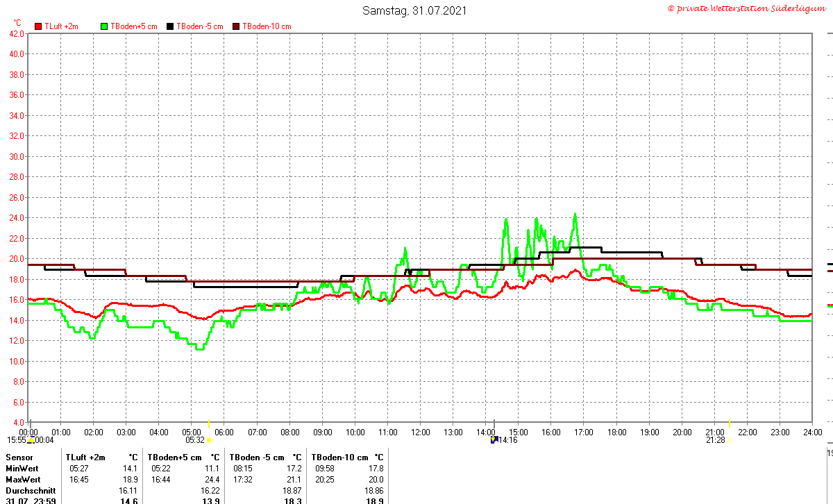Click the TBoden -5 cm legend label
833x504 pixels.
[200, 26]
